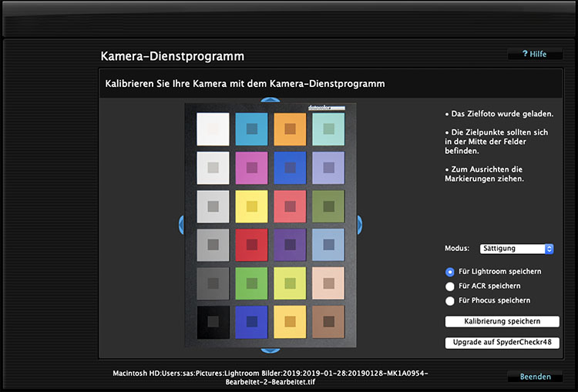Click the pure red patch in fourth row
Viewport: 578px width, 392px height.
point(251,245)
